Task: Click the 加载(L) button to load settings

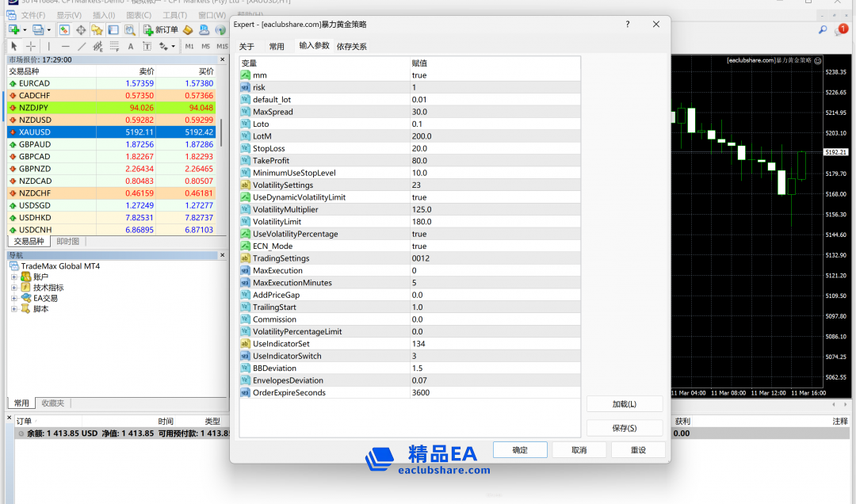Action: tap(624, 403)
